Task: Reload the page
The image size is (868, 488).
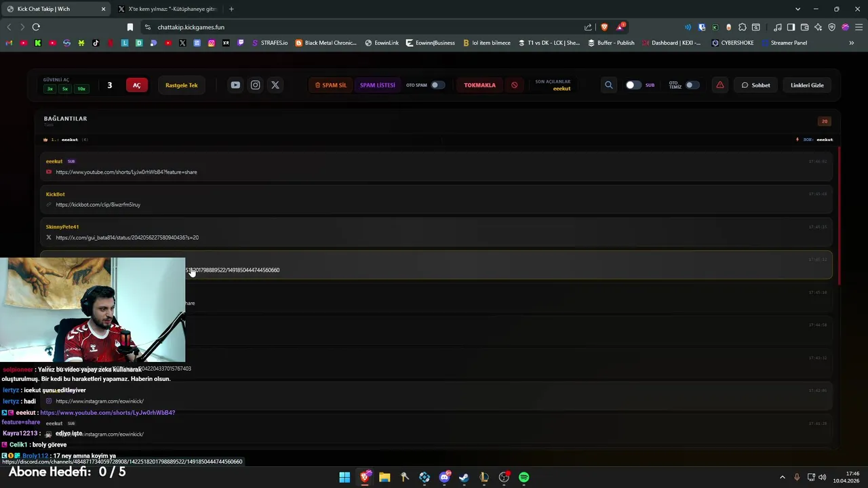Action: point(36,27)
